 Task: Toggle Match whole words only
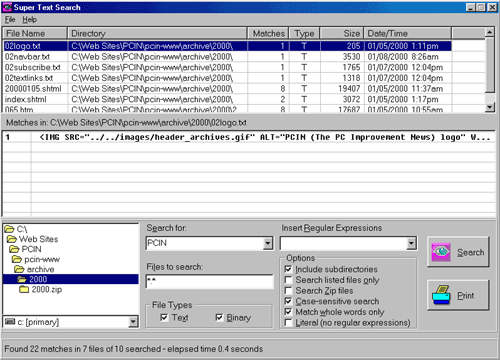pos(289,312)
